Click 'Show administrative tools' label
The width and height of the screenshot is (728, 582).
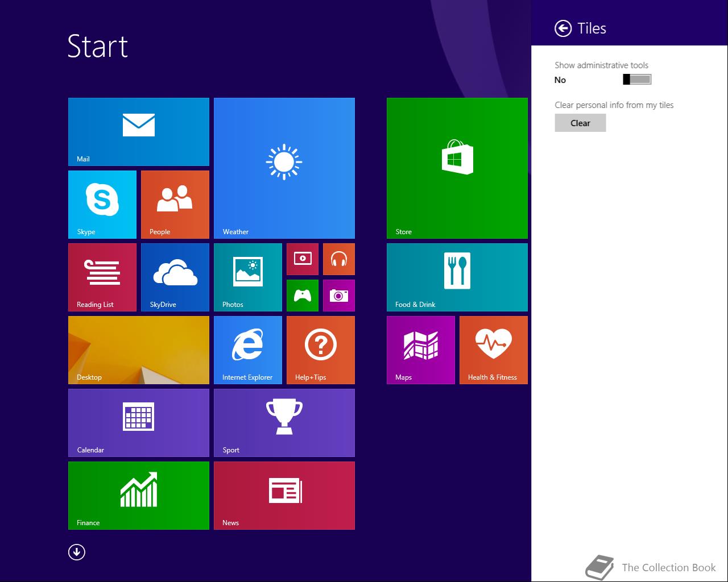tap(602, 65)
